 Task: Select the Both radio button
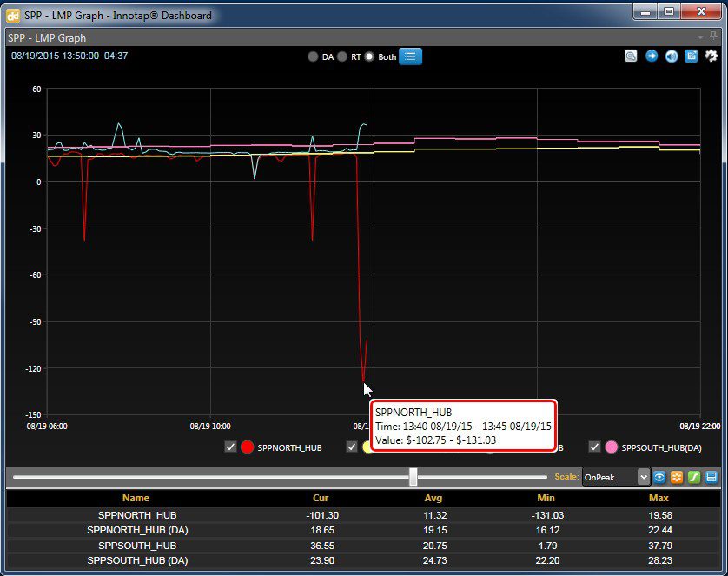369,56
